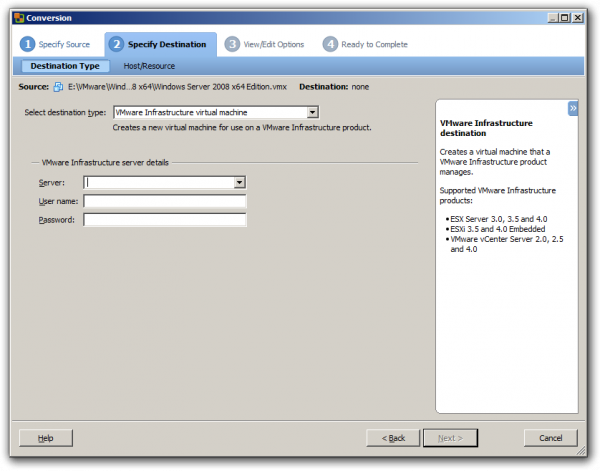Minimize the Conversion window

pos(553,18)
